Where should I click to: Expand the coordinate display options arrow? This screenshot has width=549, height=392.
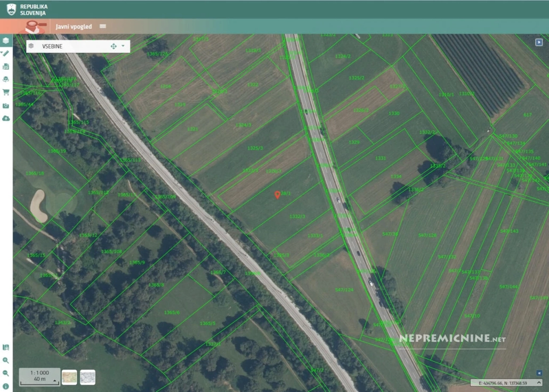click(x=539, y=373)
